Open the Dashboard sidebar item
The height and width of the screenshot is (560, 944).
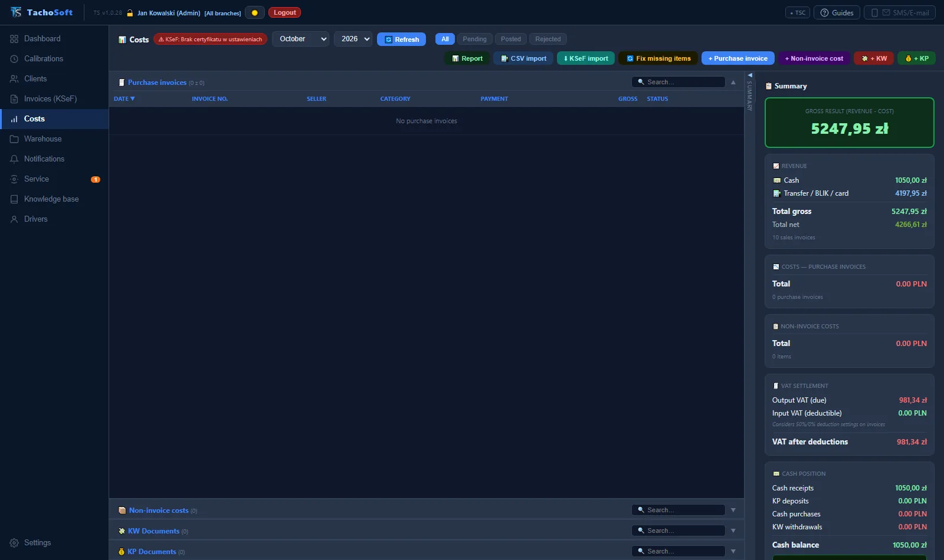point(54,39)
